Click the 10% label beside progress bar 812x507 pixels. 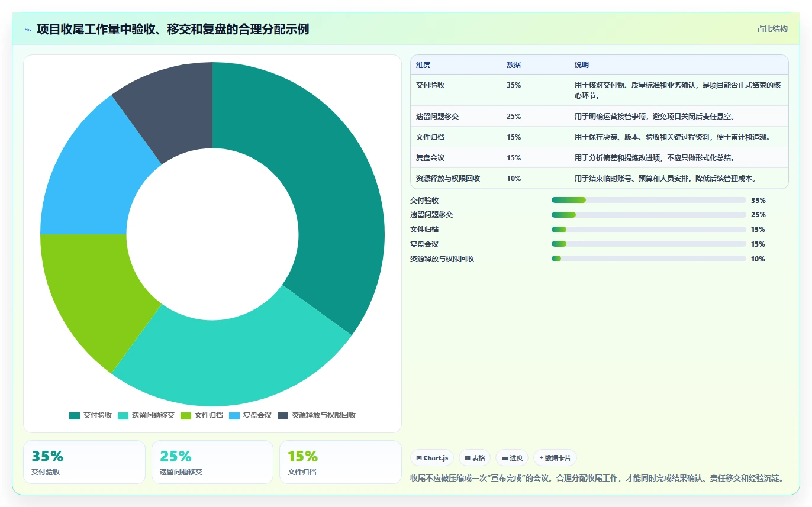click(758, 259)
